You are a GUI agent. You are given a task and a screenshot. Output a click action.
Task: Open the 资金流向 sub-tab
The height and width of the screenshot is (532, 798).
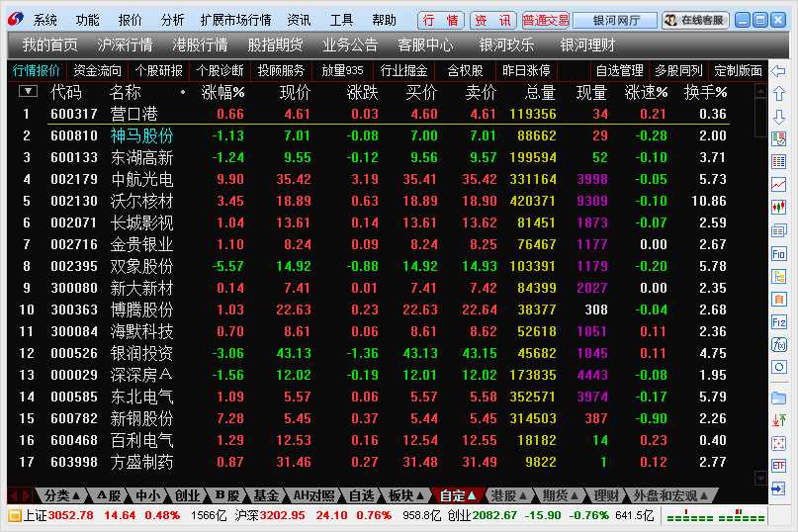pyautogui.click(x=97, y=71)
